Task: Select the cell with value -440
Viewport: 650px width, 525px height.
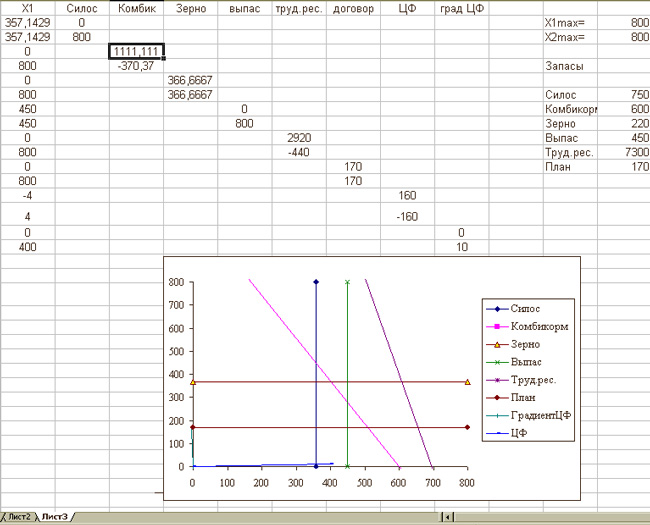Action: click(x=299, y=152)
